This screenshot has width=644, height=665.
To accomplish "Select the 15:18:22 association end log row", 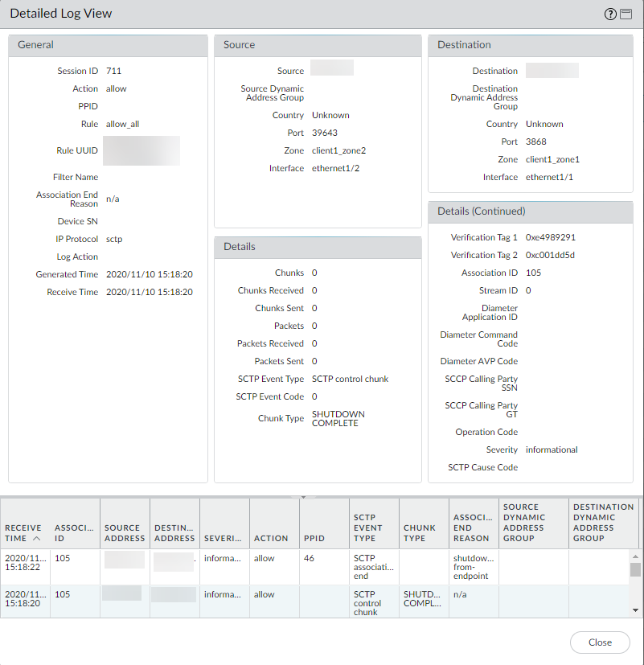I will [x=241, y=567].
